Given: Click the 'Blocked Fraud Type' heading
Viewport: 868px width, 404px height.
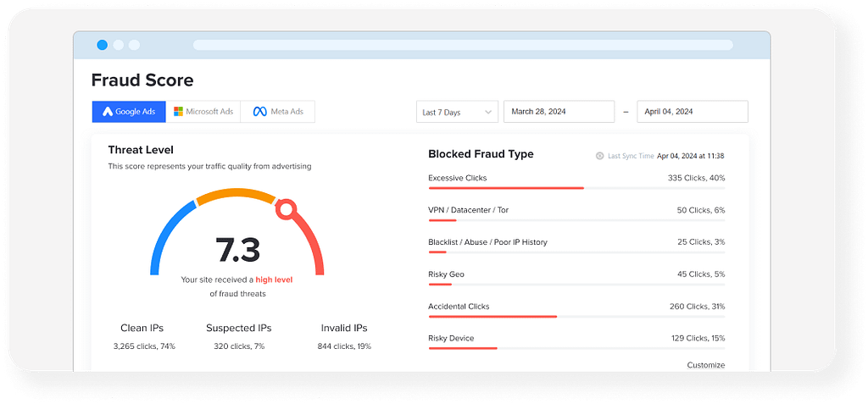Looking at the screenshot, I should (481, 154).
